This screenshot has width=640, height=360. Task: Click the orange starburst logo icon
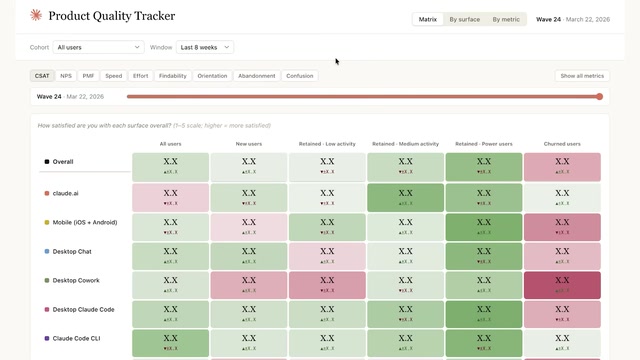click(x=36, y=15)
